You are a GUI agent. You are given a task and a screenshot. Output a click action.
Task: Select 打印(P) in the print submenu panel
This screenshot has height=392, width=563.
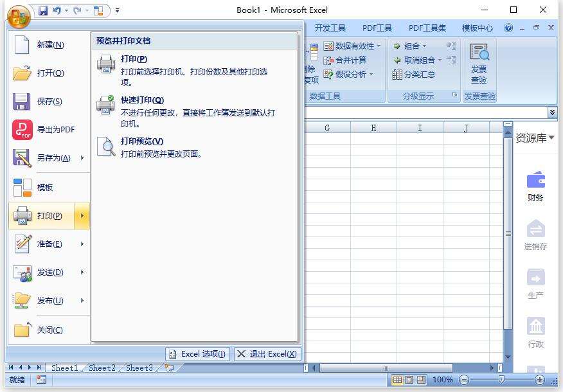tap(195, 70)
